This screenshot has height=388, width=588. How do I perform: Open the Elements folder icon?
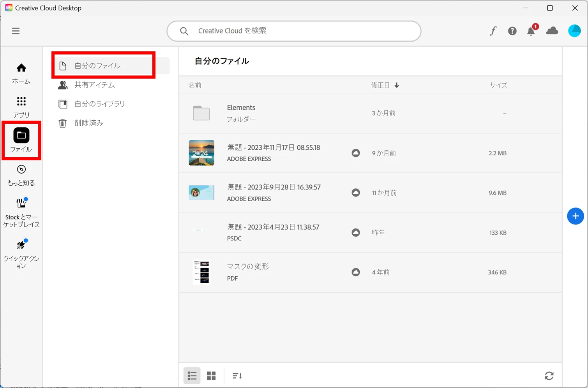point(201,113)
